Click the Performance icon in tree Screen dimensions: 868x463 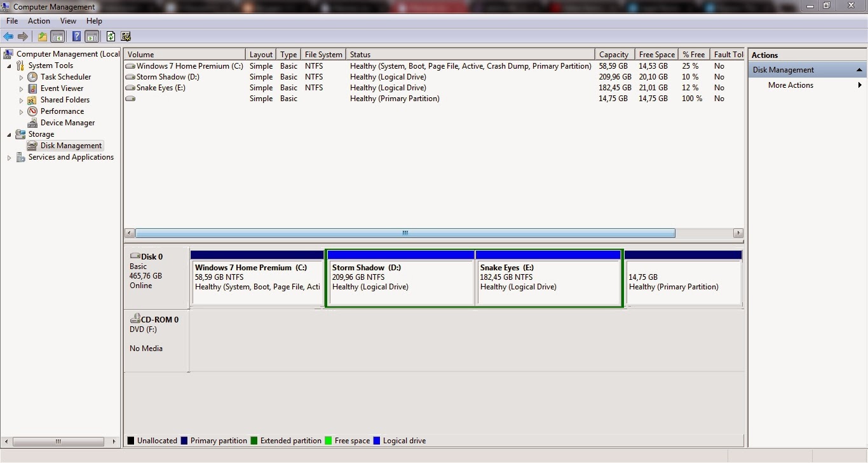(x=32, y=111)
